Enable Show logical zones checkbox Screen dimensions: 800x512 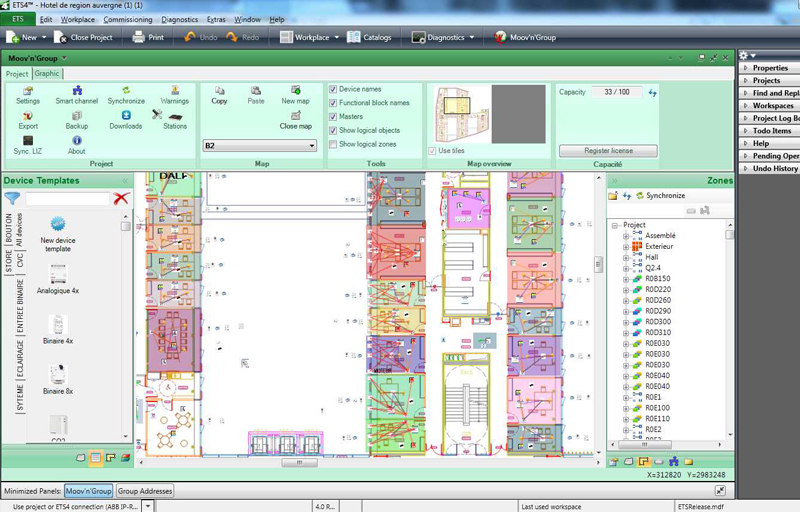[333, 144]
